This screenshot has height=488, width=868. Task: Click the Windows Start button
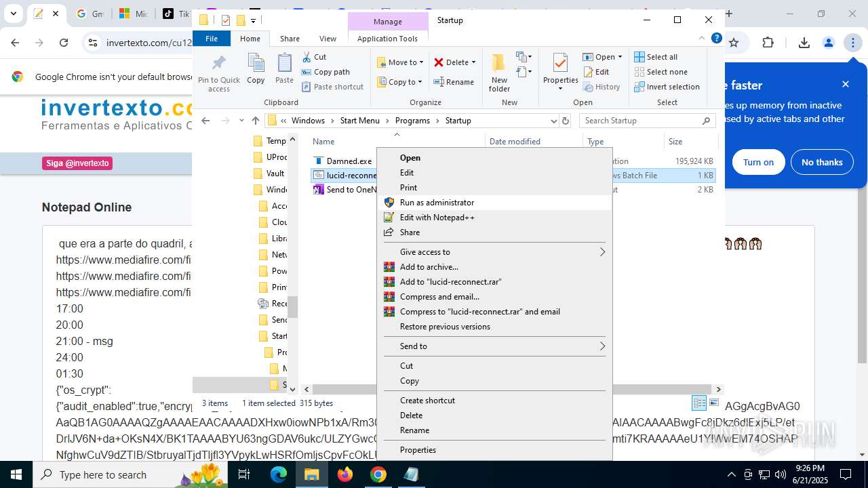[x=16, y=474]
